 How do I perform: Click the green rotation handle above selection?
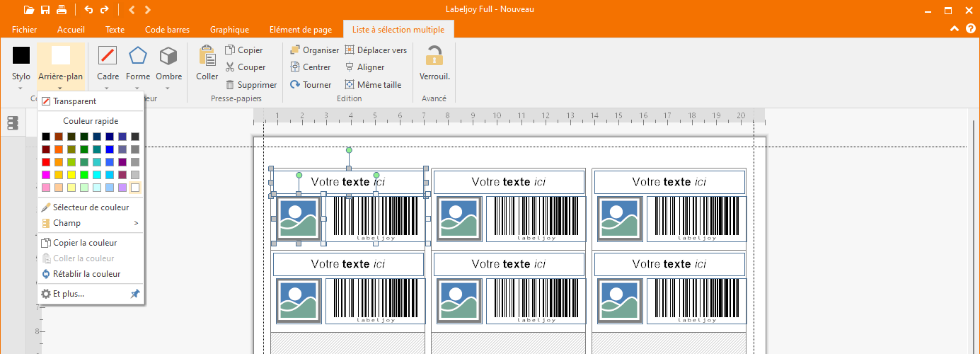click(349, 150)
